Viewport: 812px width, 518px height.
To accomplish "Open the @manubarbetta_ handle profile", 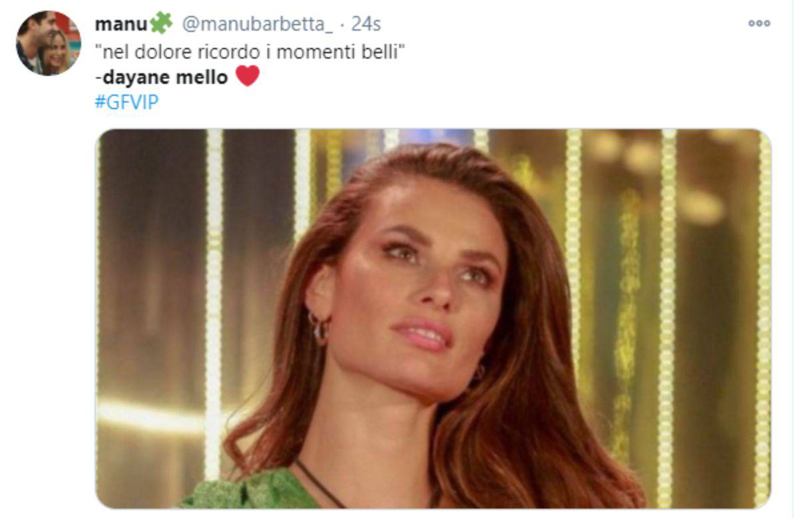I will pyautogui.click(x=257, y=24).
